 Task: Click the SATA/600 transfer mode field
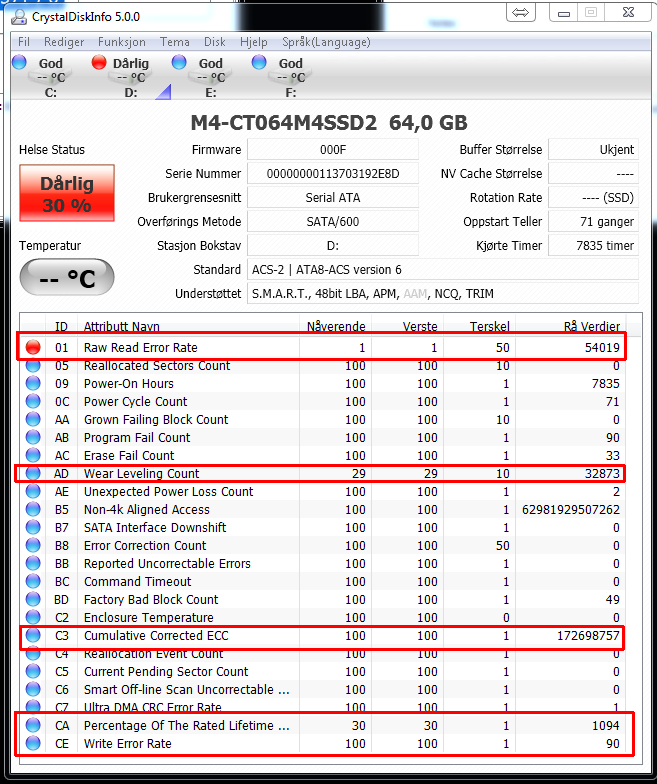332,222
